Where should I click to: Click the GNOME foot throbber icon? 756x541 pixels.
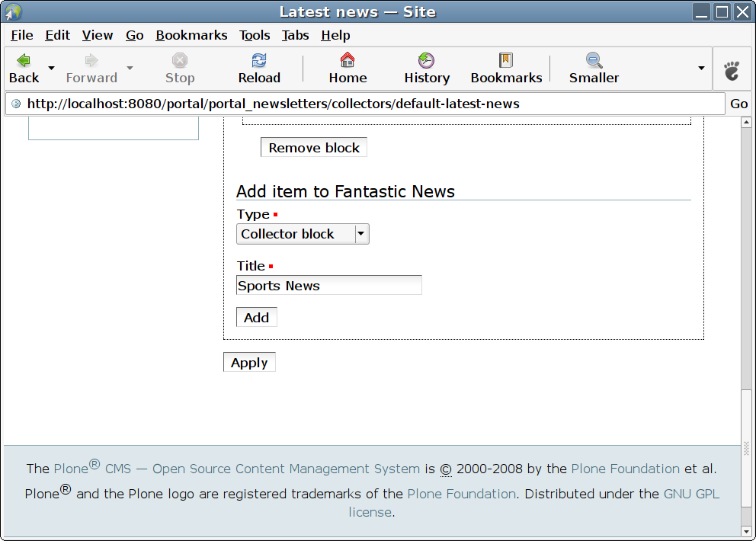click(x=732, y=71)
